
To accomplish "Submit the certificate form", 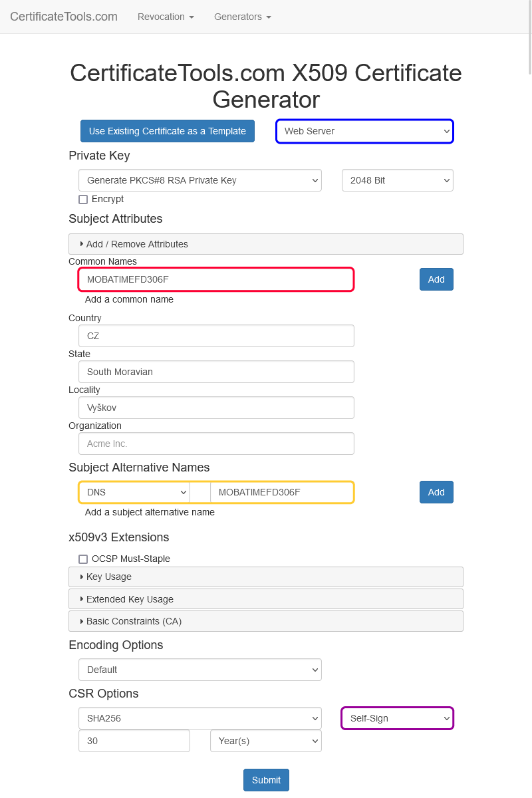I will point(266,780).
